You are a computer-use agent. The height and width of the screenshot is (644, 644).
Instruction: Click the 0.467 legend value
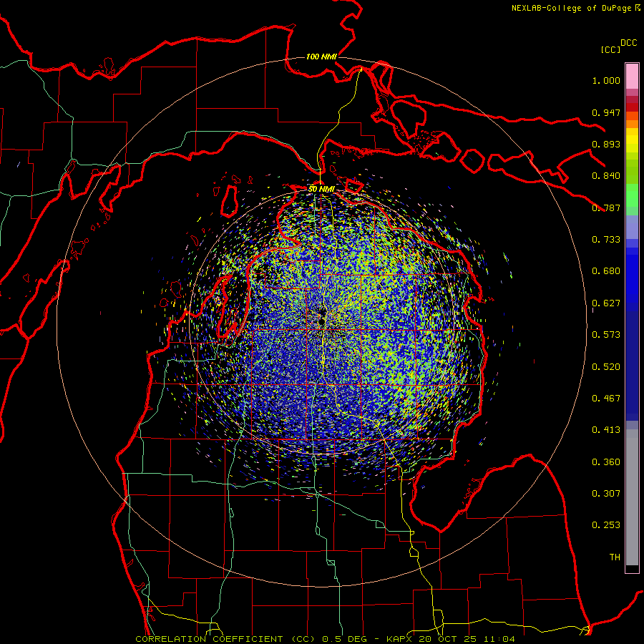pos(606,399)
